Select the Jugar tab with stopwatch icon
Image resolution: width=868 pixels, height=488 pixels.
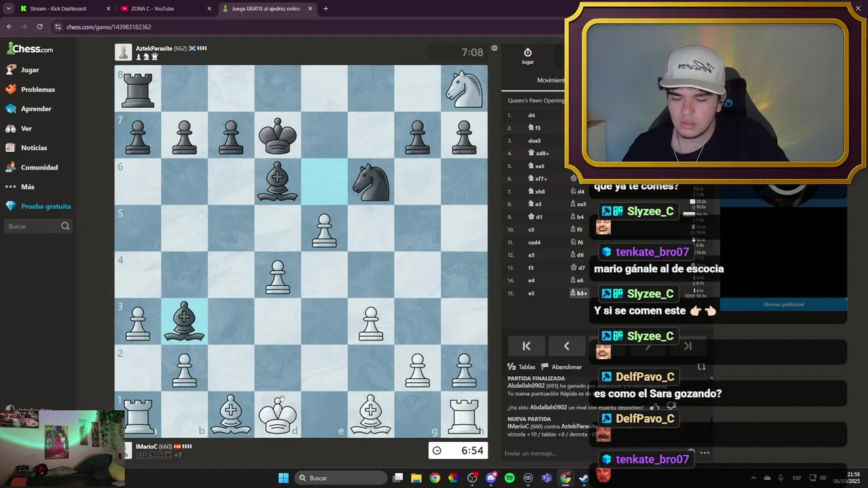[x=528, y=56]
